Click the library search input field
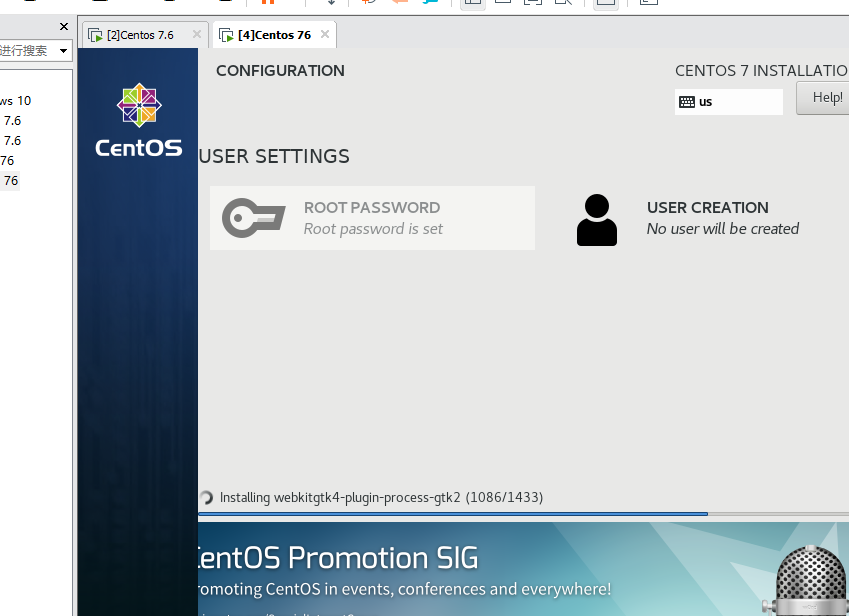 [x=27, y=51]
